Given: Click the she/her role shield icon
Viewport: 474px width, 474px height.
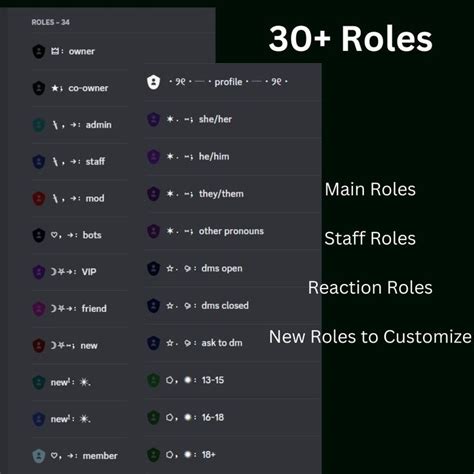Looking at the screenshot, I should 153,119.
